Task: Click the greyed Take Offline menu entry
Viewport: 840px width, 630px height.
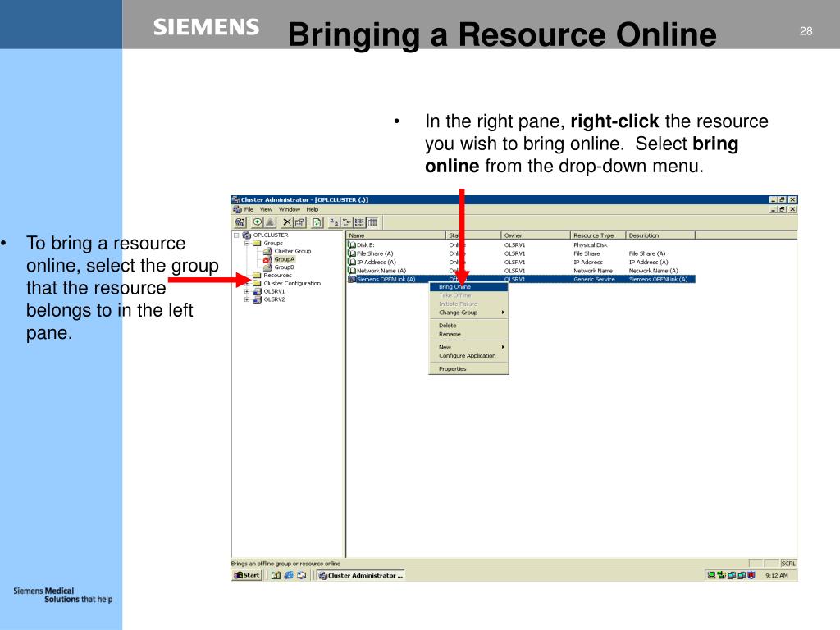Action: coord(468,295)
